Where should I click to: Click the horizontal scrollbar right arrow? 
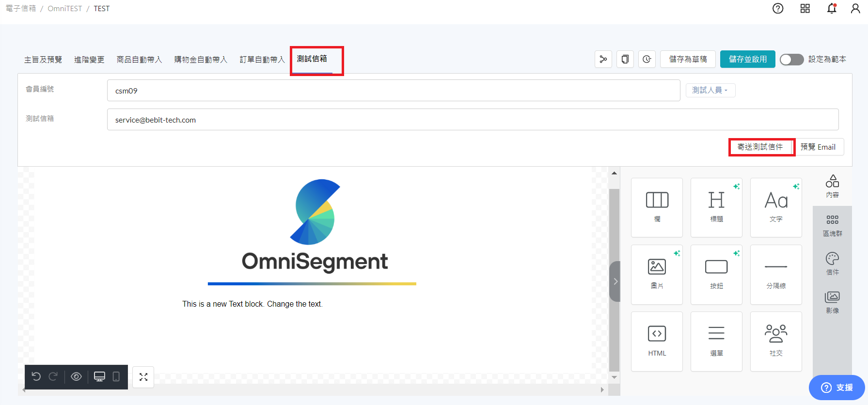coord(602,389)
